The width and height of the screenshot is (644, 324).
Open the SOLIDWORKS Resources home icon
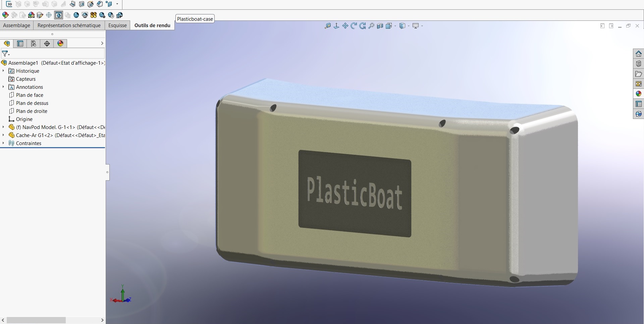coord(638,54)
